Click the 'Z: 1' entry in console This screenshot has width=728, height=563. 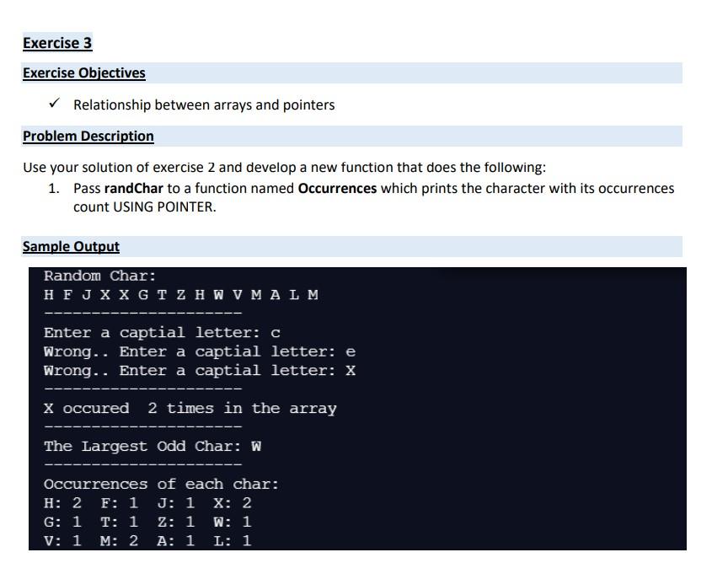coord(176,522)
